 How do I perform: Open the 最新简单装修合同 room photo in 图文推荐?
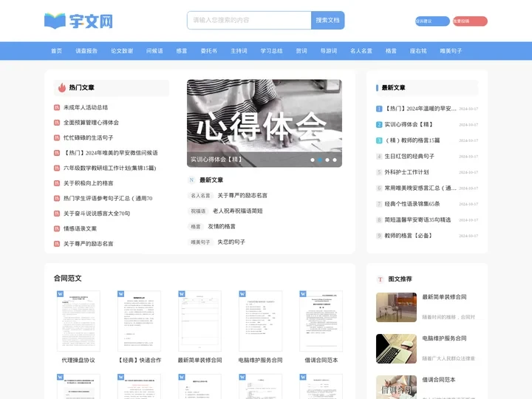396,307
